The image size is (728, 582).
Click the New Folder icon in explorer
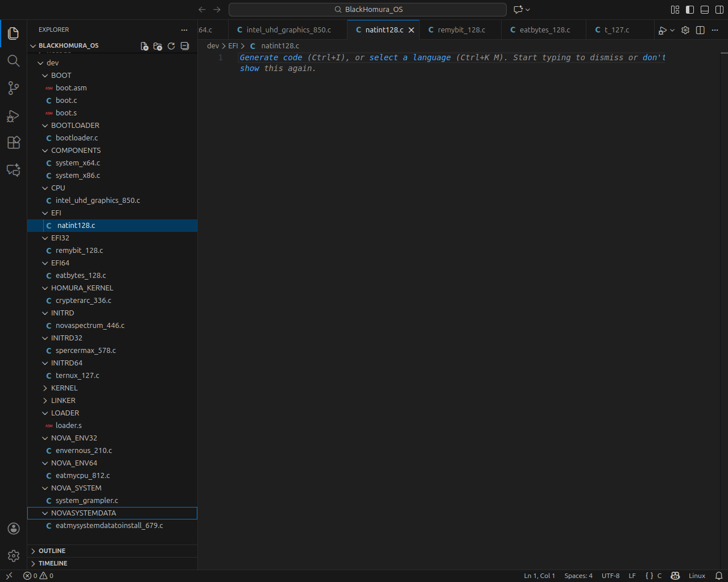[x=158, y=46]
